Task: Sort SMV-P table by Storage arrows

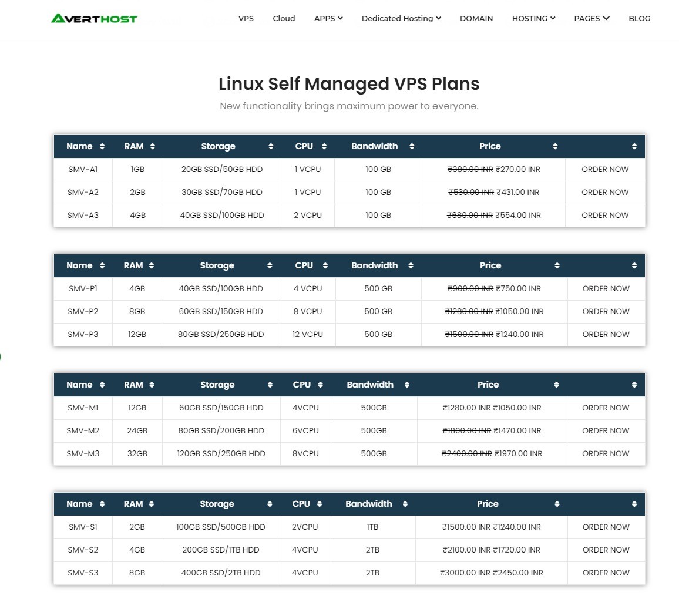Action: pos(270,265)
